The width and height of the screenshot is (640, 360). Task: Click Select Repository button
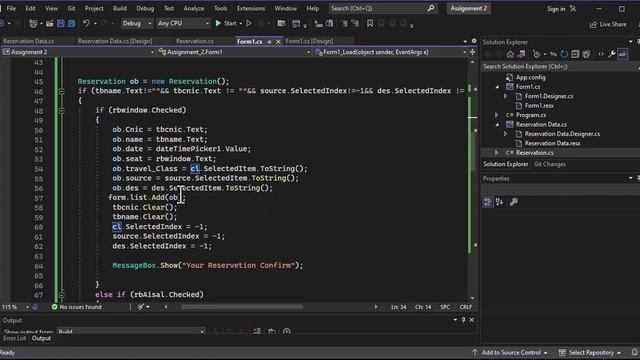(590, 352)
